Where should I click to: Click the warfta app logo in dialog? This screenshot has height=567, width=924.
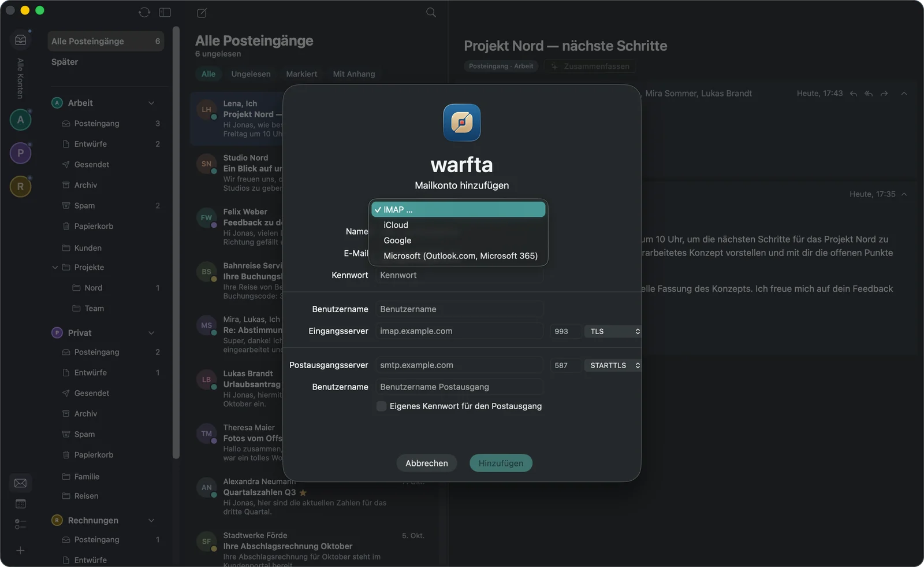462,123
